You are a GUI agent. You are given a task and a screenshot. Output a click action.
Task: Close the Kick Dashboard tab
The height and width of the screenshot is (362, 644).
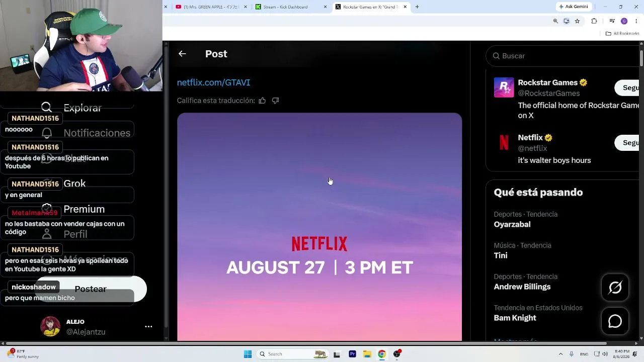325,7
